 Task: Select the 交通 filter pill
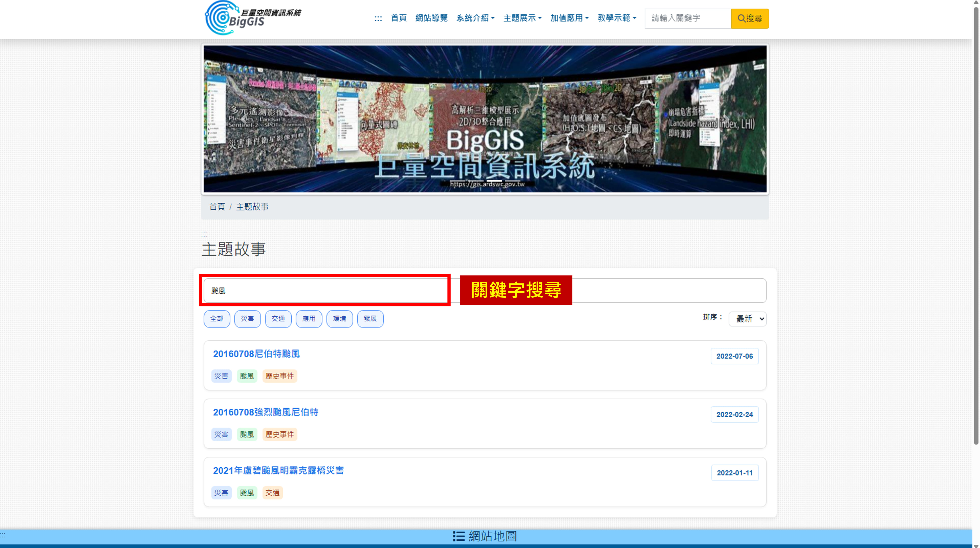[x=278, y=319]
